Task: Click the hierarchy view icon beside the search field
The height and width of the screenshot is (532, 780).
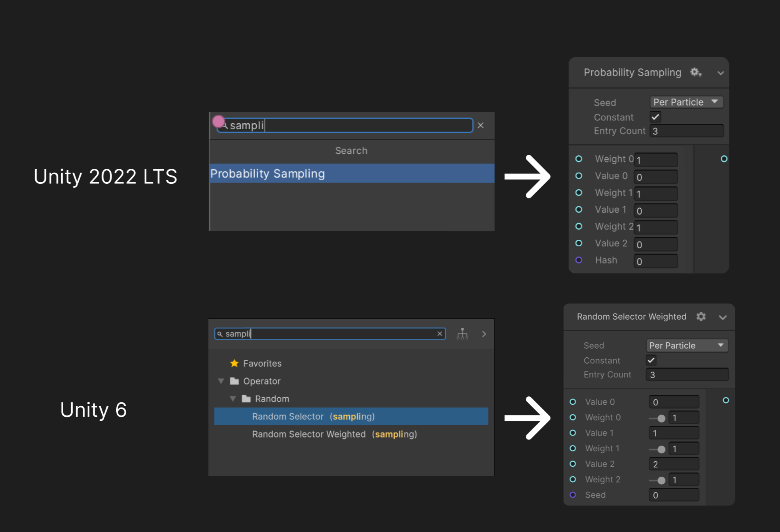Action: pos(462,334)
